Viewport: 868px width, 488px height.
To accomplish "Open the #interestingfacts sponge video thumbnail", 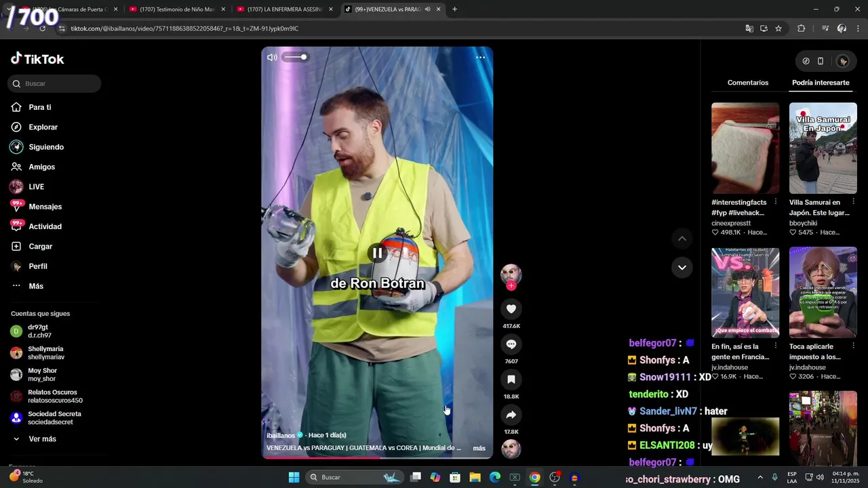I will point(745,148).
